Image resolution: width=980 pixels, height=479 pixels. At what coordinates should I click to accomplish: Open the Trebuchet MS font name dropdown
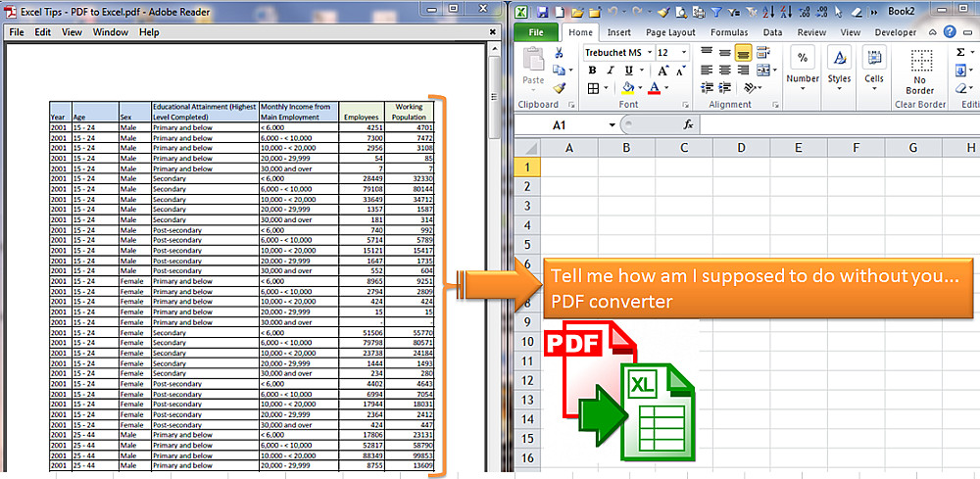650,53
